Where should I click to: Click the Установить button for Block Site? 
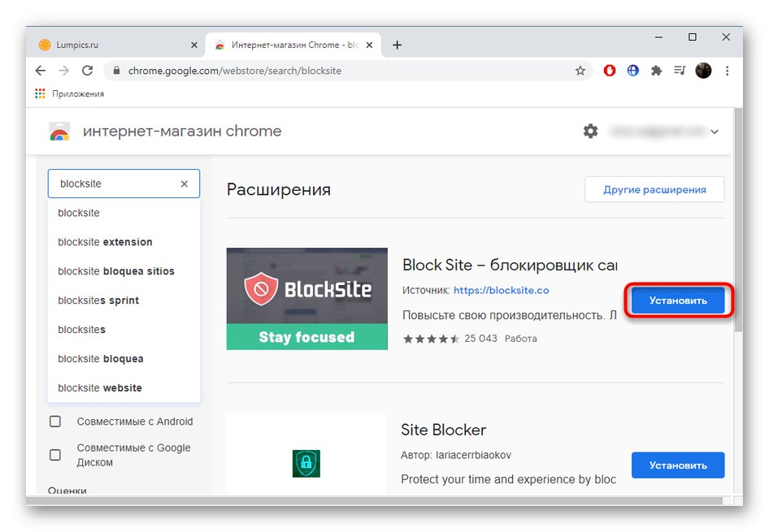[x=678, y=300]
